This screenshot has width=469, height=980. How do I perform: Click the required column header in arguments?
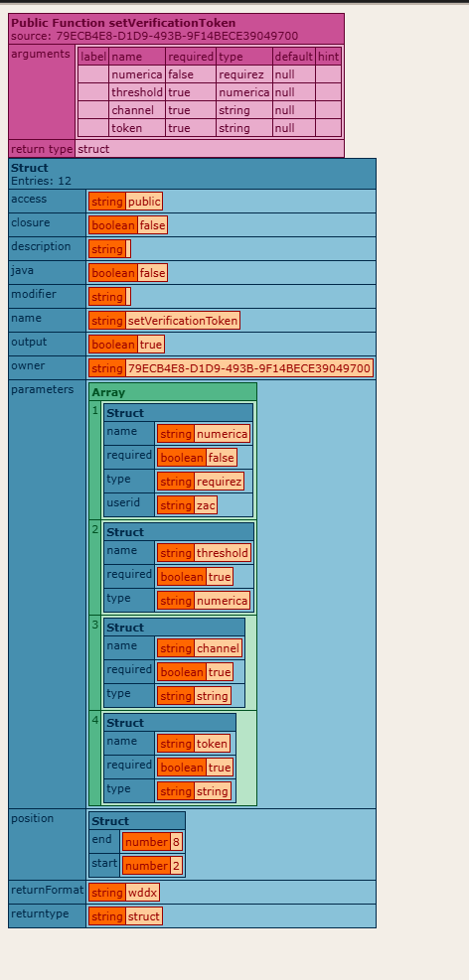[191, 57]
